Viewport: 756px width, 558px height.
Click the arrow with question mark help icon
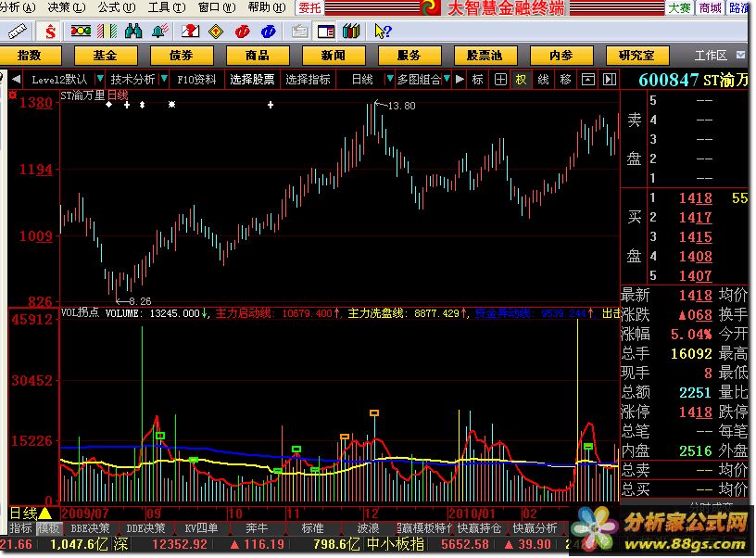pyautogui.click(x=383, y=32)
